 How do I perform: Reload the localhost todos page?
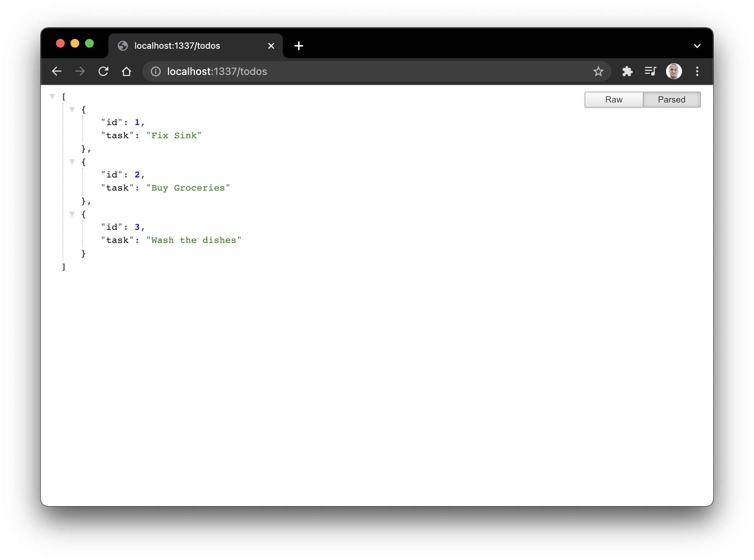pos(103,71)
